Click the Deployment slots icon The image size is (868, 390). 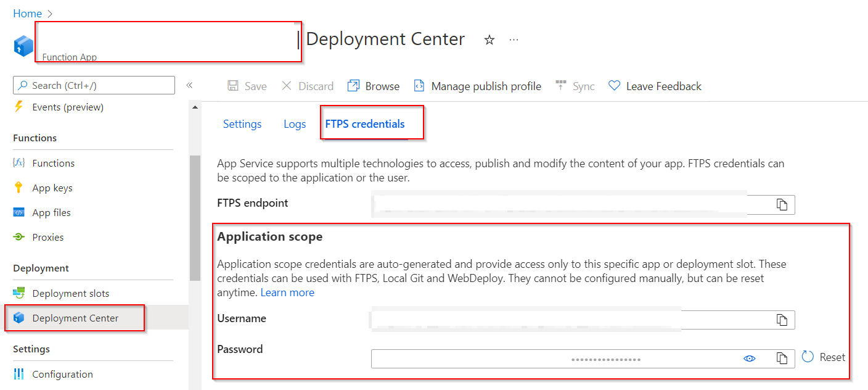[x=19, y=293]
